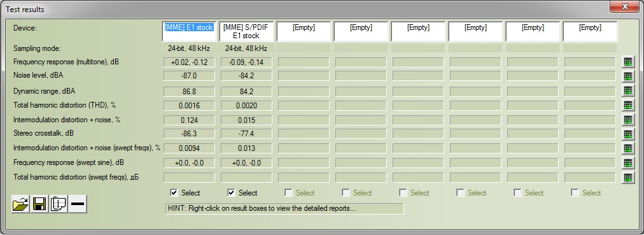Click the -87.0 noise level value
Viewport: 644px width, 235px height.
click(x=189, y=76)
